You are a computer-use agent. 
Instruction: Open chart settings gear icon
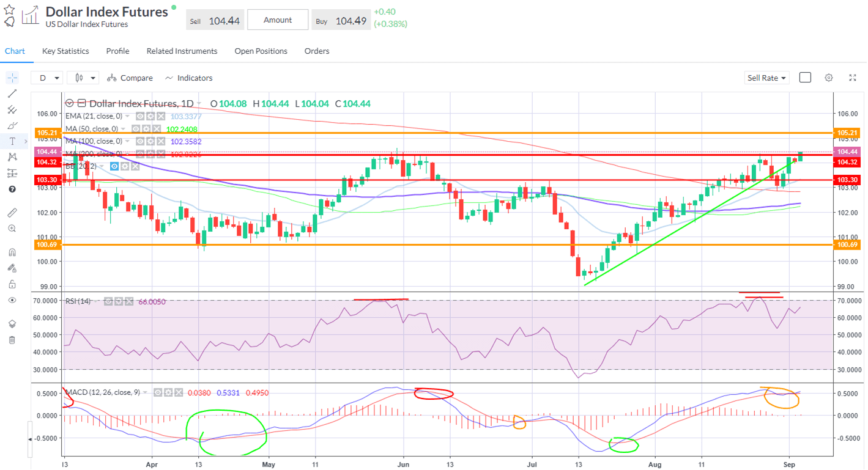(829, 78)
